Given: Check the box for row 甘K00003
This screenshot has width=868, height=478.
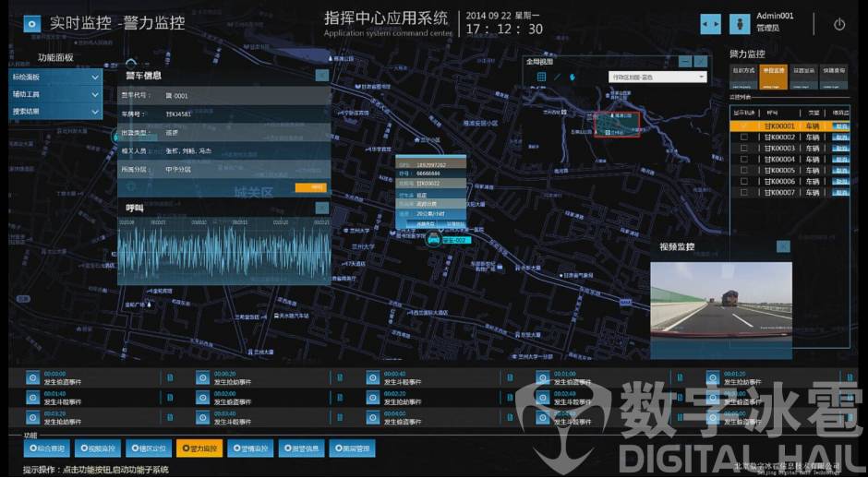Looking at the screenshot, I should 743,149.
